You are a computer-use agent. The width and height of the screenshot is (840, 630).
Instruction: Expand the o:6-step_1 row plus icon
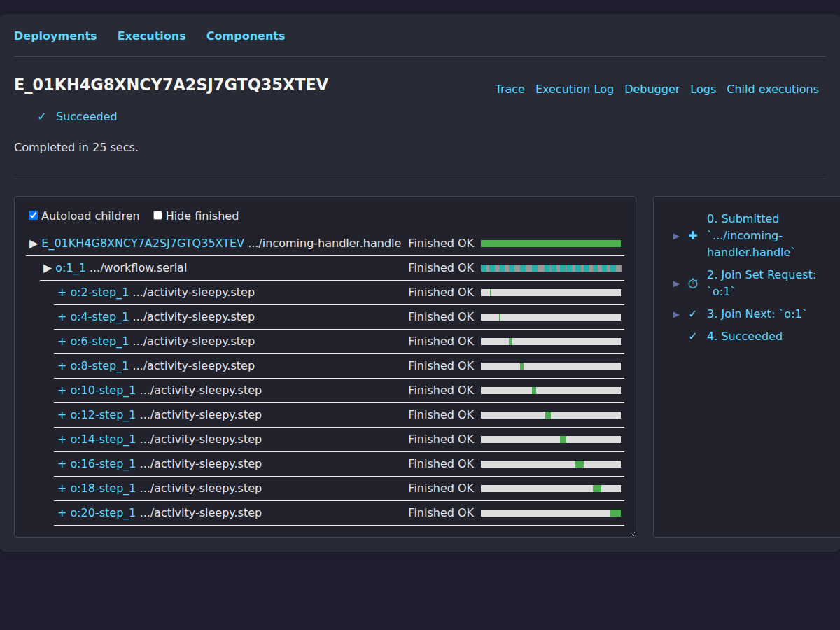click(x=62, y=342)
